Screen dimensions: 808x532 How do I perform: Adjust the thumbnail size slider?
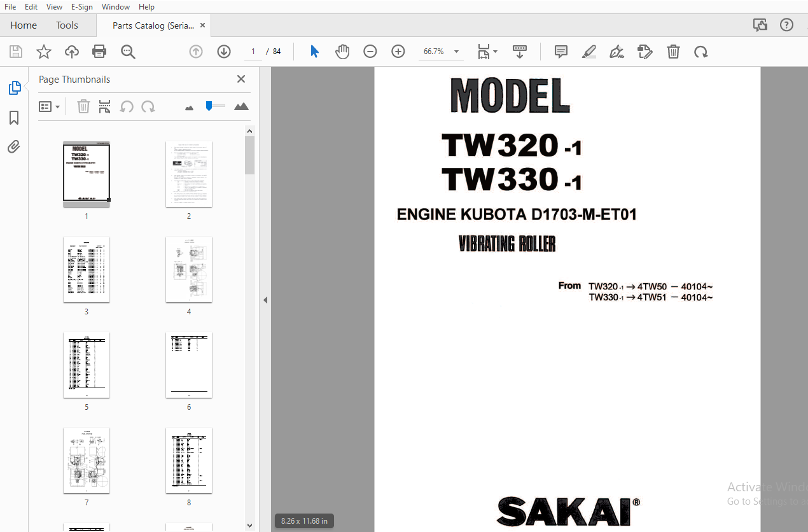[209, 106]
